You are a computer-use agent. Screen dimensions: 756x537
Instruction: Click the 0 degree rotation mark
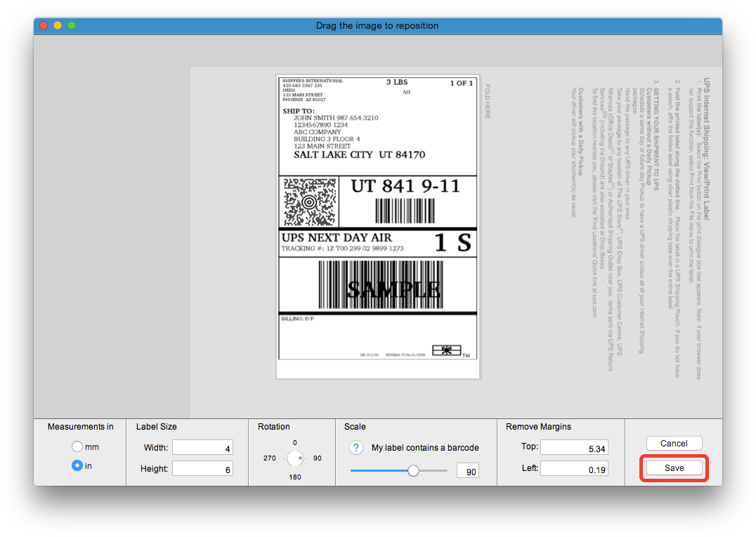click(295, 442)
